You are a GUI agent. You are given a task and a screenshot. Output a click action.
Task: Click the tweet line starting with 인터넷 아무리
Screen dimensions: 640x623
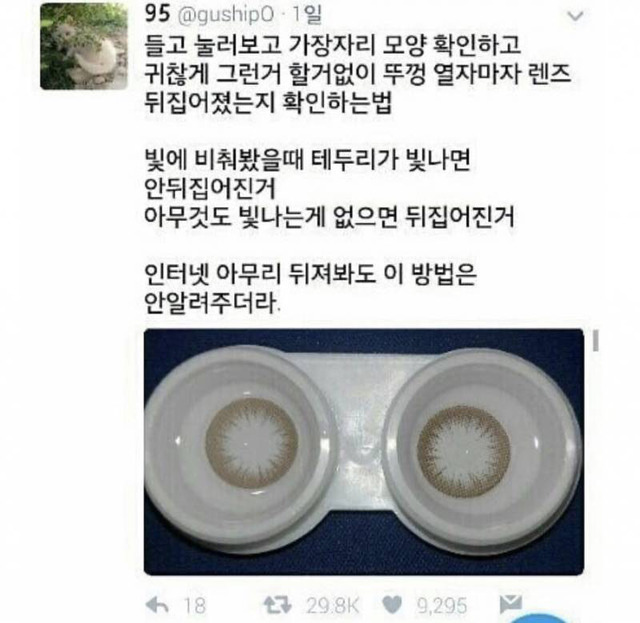(310, 274)
